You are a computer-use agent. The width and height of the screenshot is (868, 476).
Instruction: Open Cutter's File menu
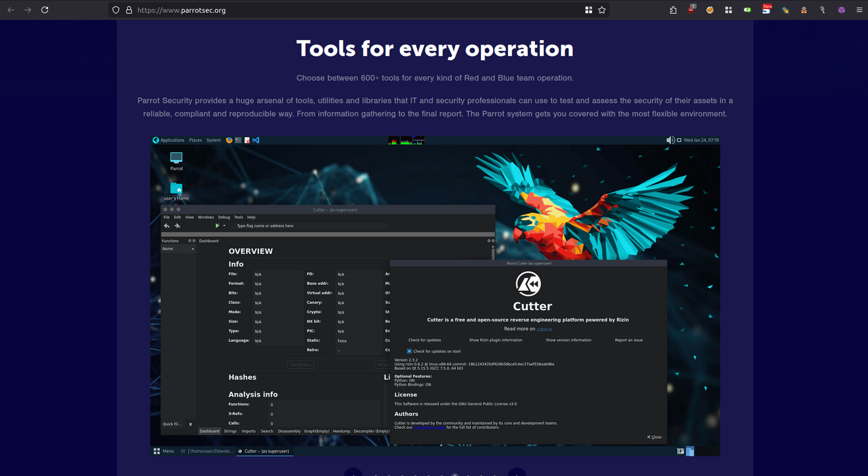166,217
